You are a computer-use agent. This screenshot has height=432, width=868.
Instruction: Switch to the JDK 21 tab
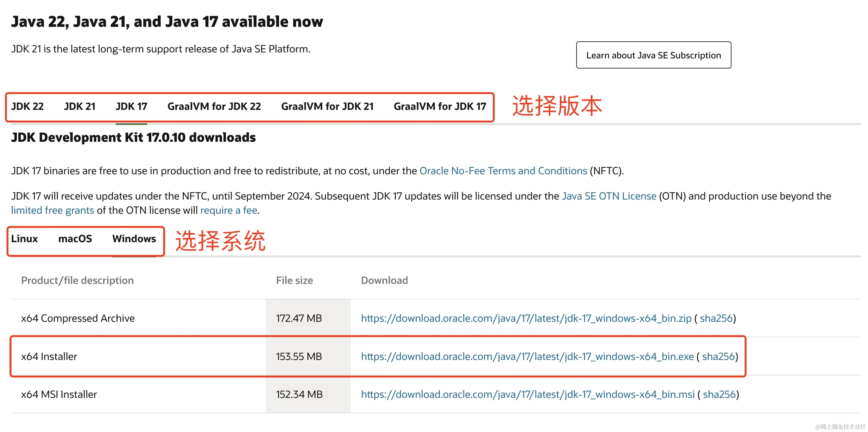[80, 106]
